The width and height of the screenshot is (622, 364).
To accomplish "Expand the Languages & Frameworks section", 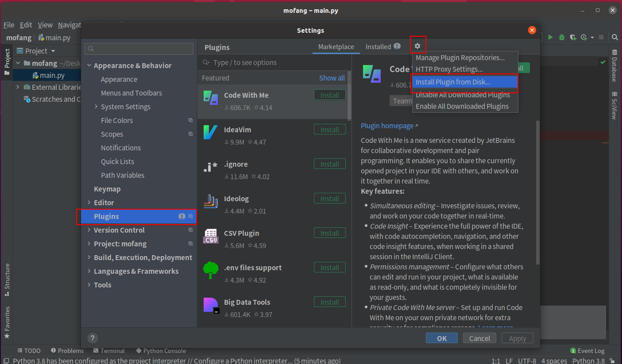I will click(89, 271).
